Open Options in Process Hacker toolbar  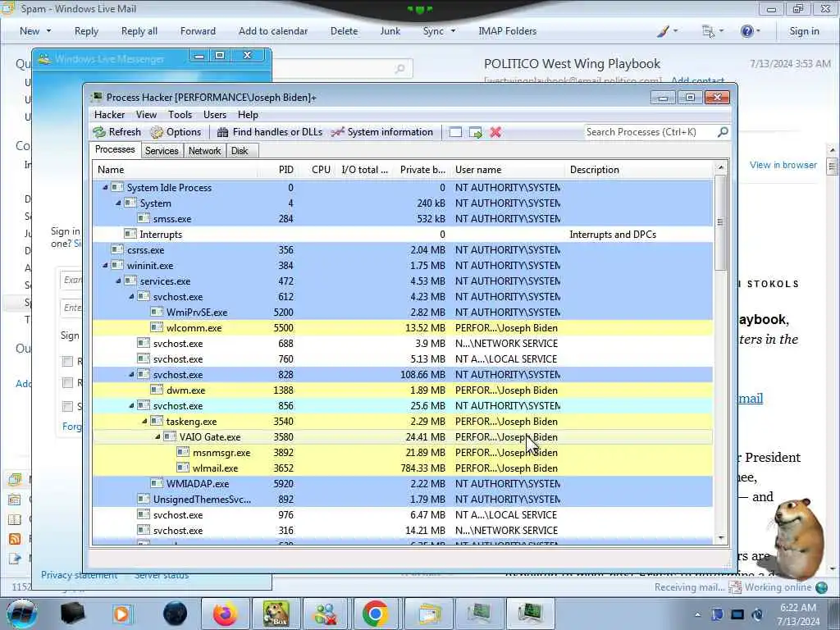click(176, 132)
